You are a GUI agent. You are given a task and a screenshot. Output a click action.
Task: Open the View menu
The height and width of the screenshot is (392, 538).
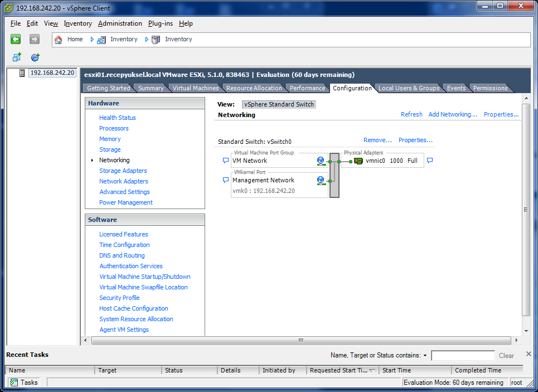(x=51, y=23)
